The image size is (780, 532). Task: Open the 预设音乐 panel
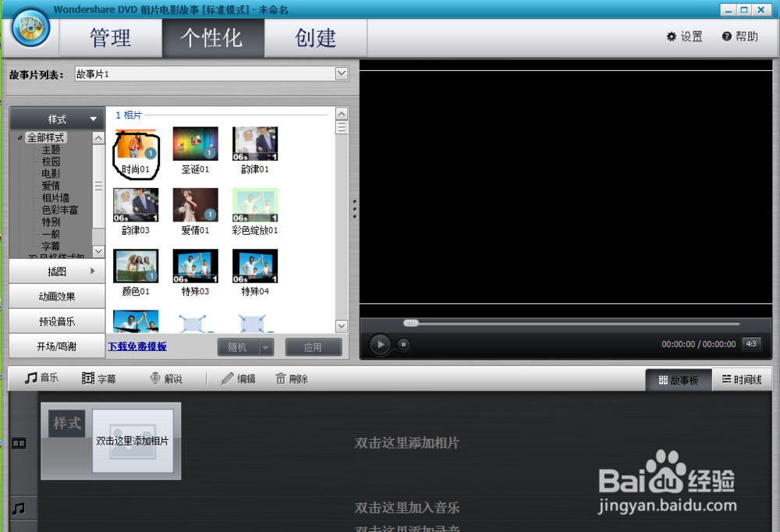(57, 321)
